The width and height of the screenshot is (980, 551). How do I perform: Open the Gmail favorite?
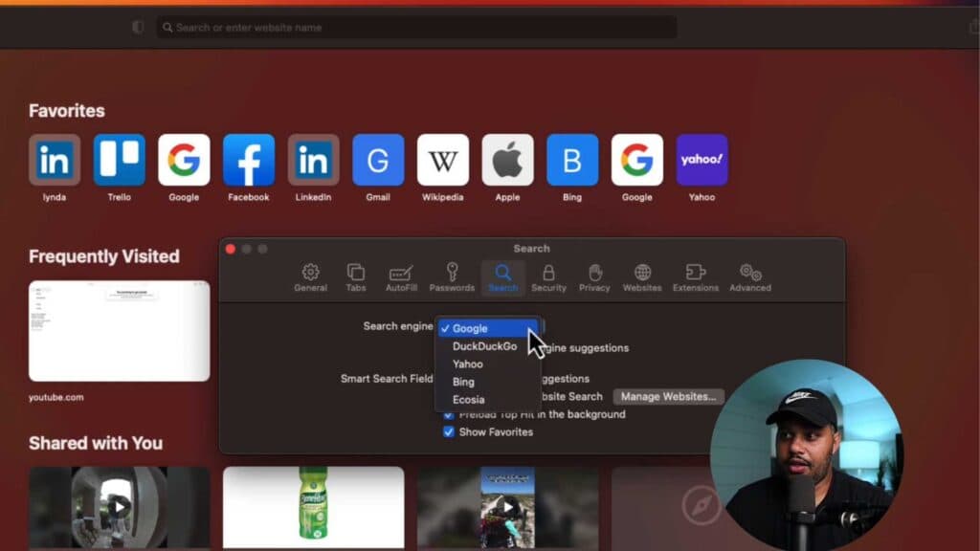coord(378,160)
